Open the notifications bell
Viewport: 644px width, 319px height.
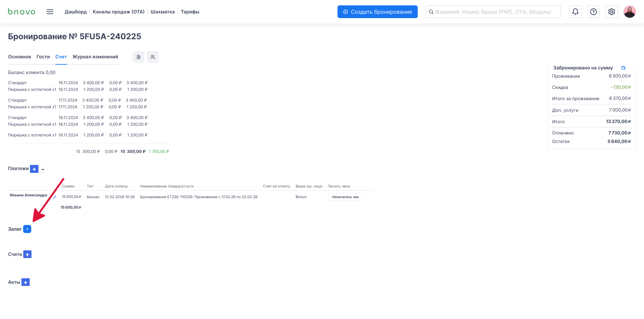click(x=575, y=12)
